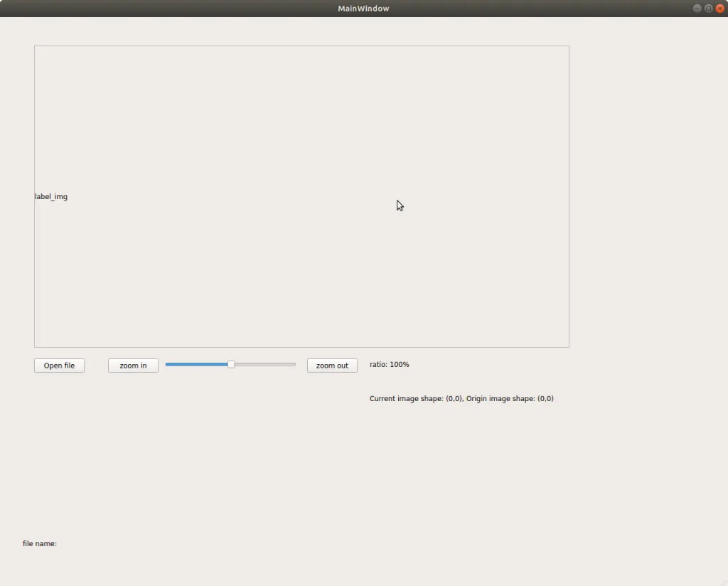Maximize the MainWindow window
728x586 pixels.
coord(708,9)
